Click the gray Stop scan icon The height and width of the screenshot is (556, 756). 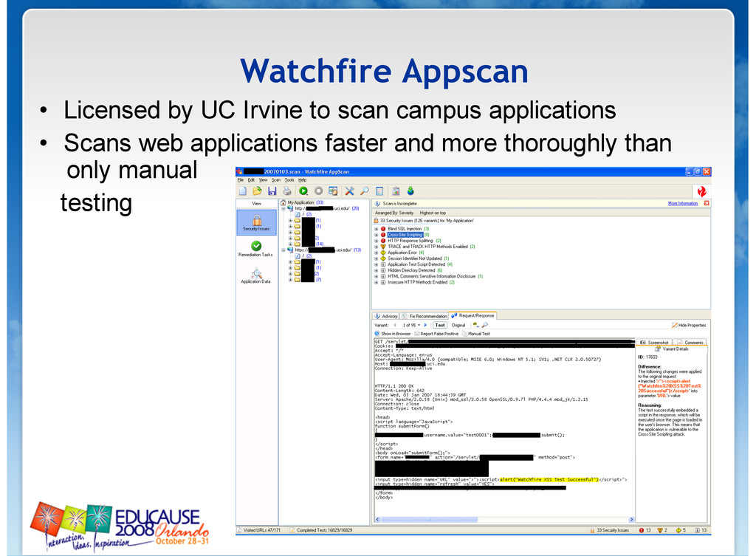pos(319,191)
